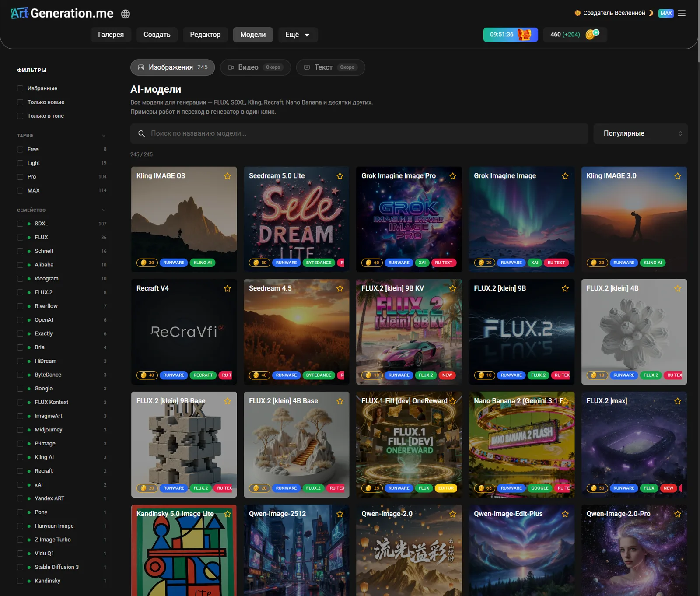Click the coin add-credits icon
700x596 pixels.
point(592,34)
